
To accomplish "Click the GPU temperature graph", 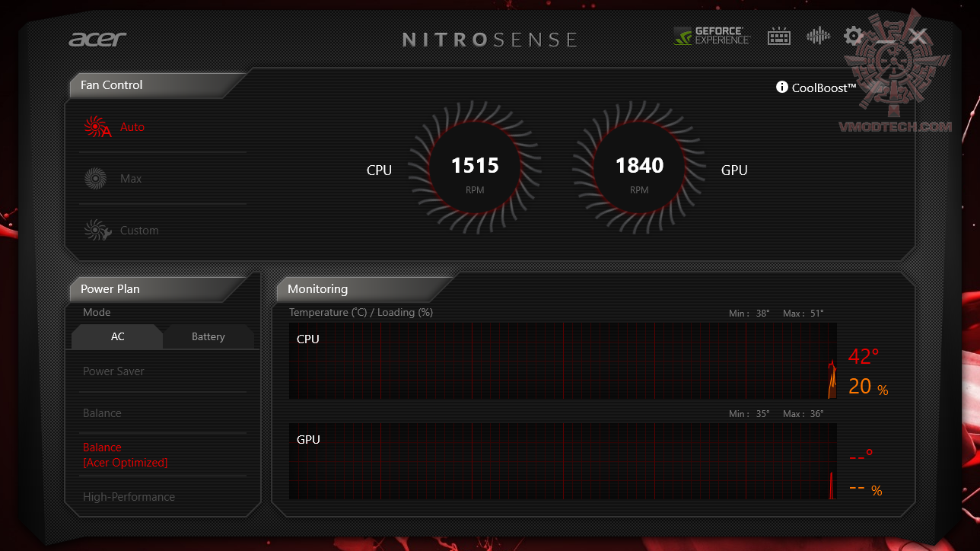I will point(562,461).
